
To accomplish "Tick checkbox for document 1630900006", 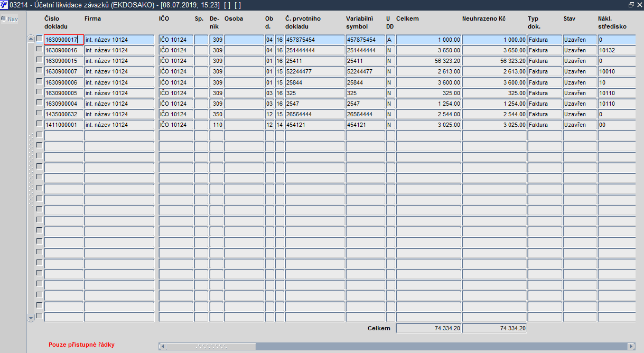I will point(39,81).
